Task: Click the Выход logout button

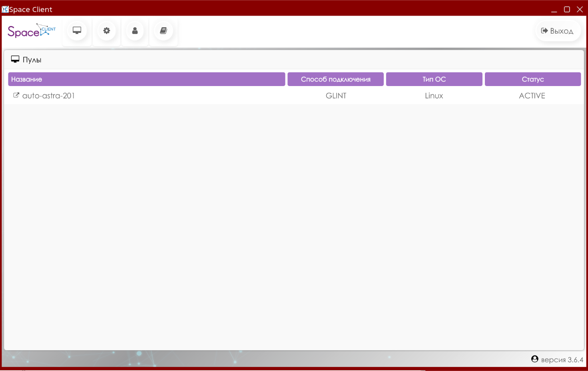Action: 557,31
